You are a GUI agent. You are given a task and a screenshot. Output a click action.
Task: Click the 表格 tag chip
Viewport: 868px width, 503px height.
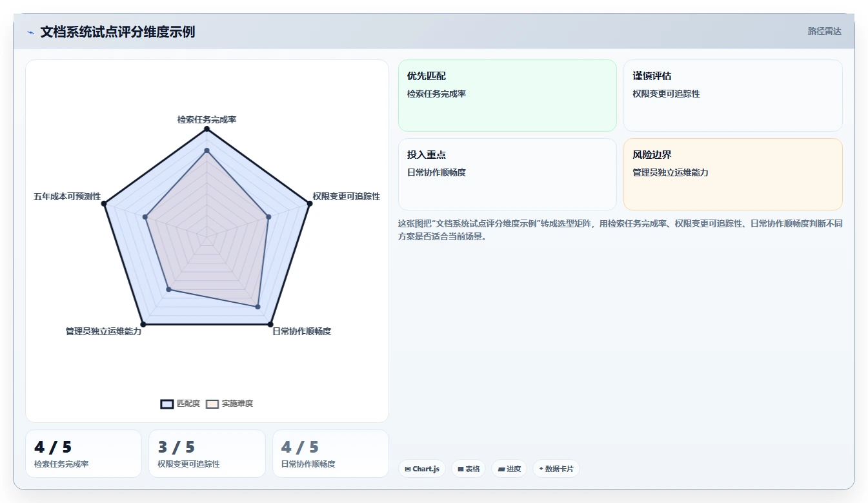tap(469, 469)
